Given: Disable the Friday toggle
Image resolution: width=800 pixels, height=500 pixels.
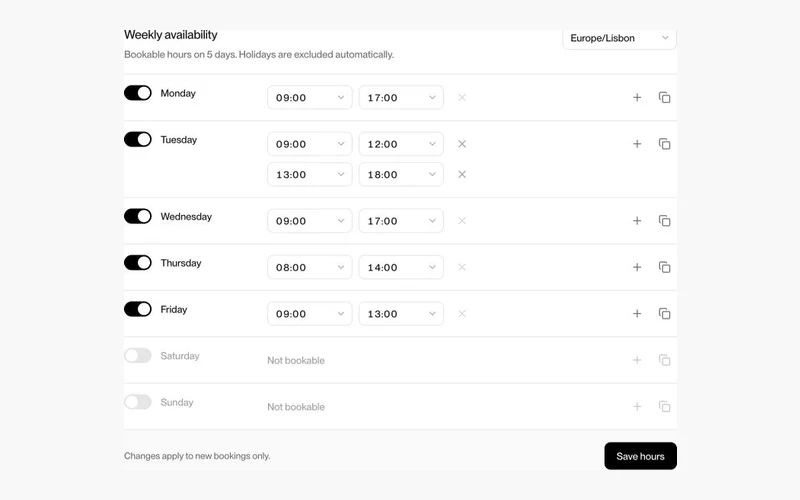Looking at the screenshot, I should [138, 309].
